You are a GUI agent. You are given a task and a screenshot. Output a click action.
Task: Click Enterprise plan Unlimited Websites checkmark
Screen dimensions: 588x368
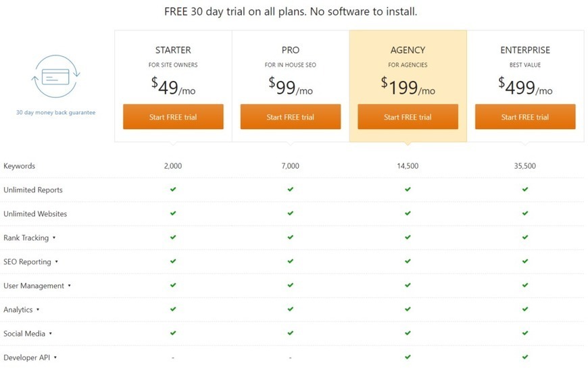525,213
